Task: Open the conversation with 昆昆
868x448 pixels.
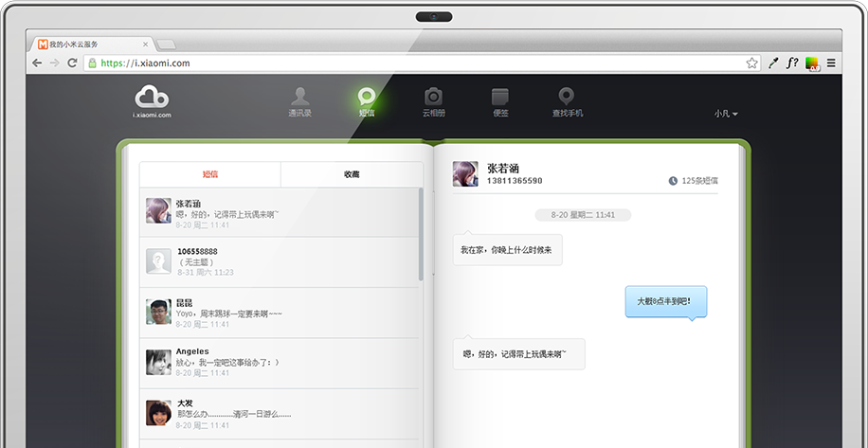Action: [280, 313]
